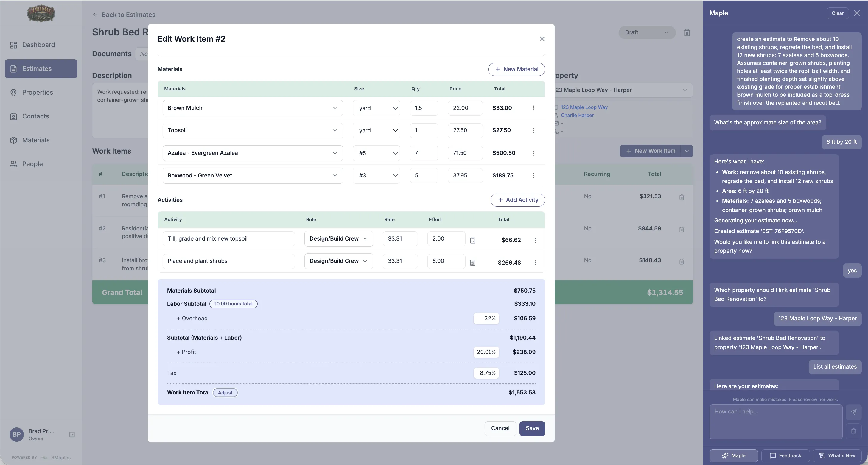Add a New Material
Viewport: 868px width, 465px height.
click(x=516, y=69)
